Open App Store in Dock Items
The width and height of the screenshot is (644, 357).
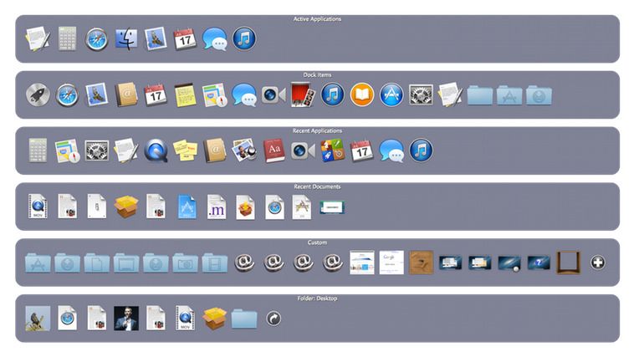click(x=391, y=94)
